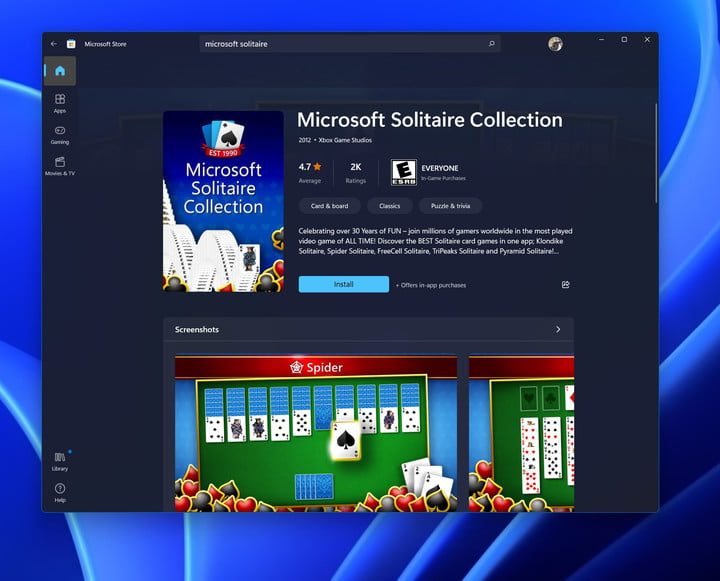Open the Gaming section in sidebar
The image size is (720, 581).
60,135
